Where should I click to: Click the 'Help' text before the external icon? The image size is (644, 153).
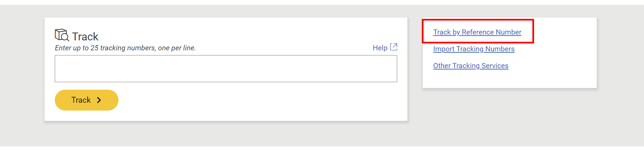tap(380, 48)
